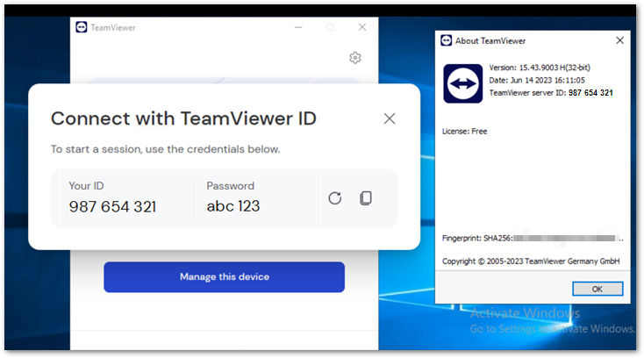Copy credentials with the clipboard icon
Image resolution: width=644 pixels, height=358 pixels.
[366, 198]
